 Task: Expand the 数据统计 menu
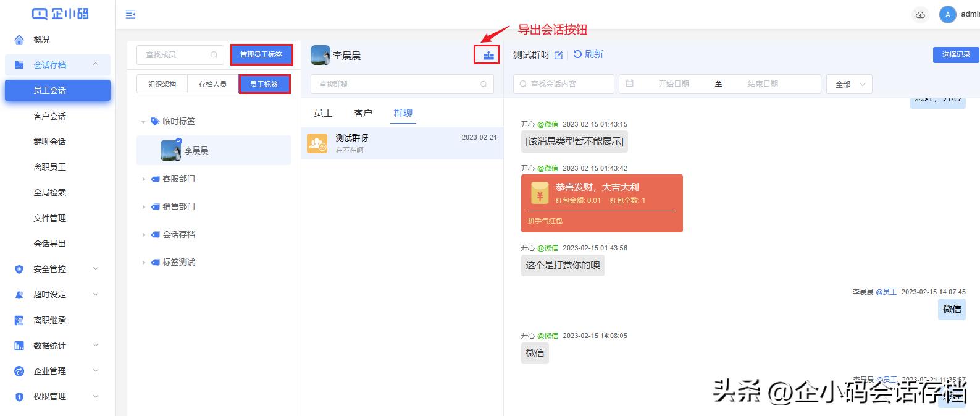[57, 346]
